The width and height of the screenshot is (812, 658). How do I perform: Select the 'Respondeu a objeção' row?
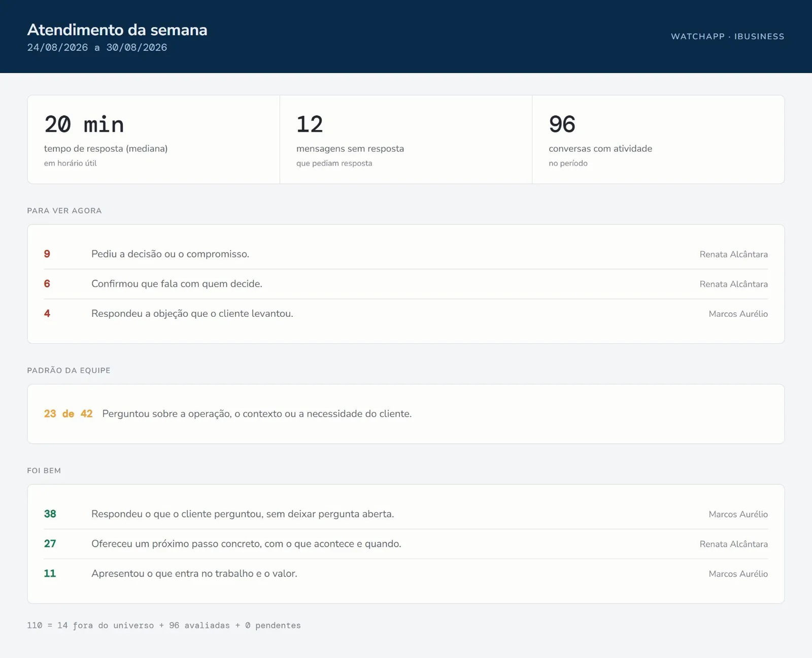pos(406,314)
